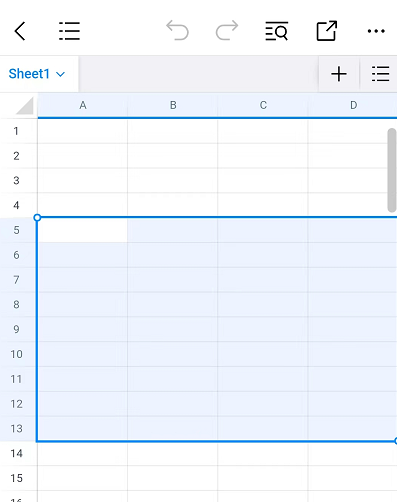The height and width of the screenshot is (502, 397).
Task: Add a new sheet with plus icon
Action: tap(339, 74)
